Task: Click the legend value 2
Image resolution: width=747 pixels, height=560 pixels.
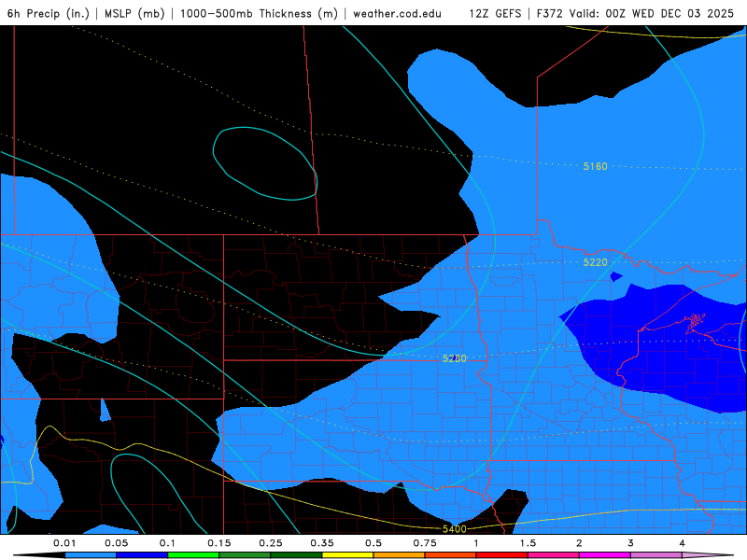Action: coord(579,543)
